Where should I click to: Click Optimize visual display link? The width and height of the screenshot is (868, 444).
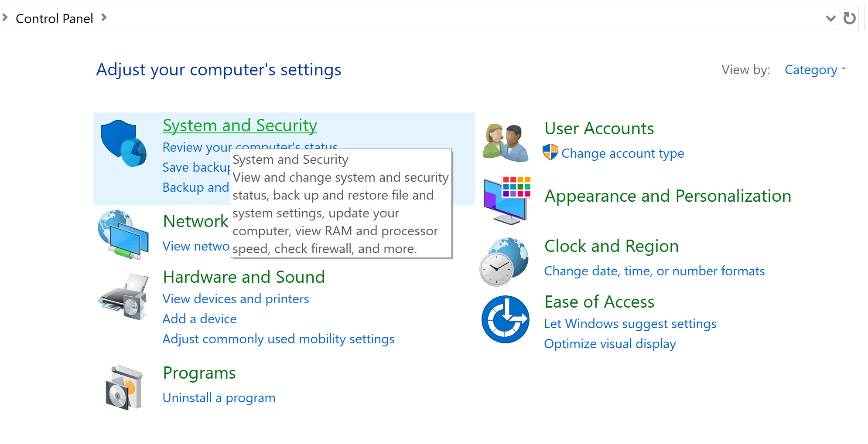point(610,344)
